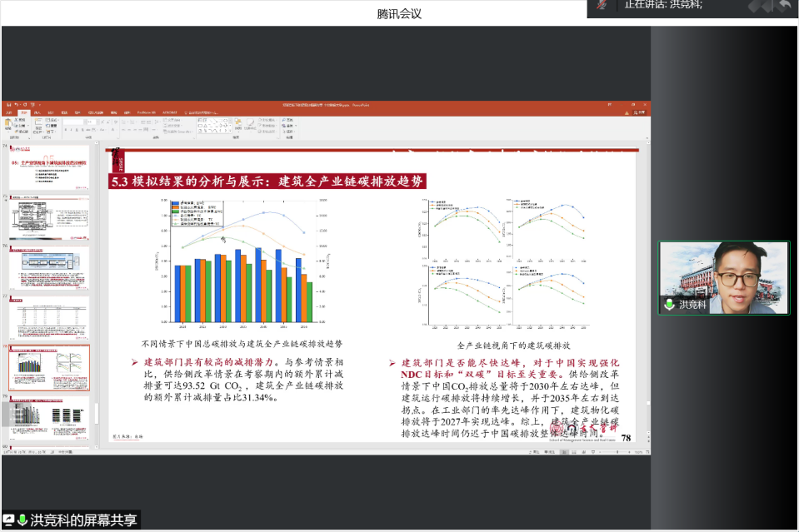Click the 洪竞科的屏幕共享 label
This screenshot has width=799, height=532.
83,520
